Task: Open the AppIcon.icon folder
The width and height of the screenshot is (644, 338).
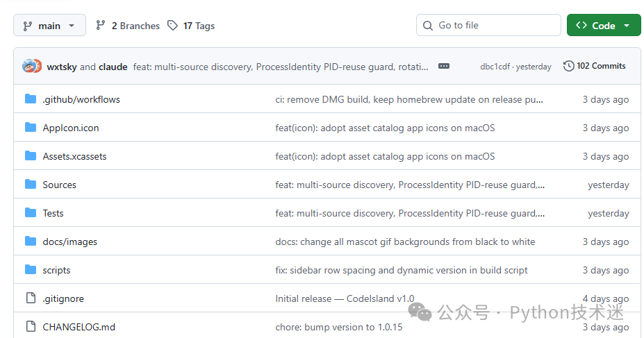Action: tap(71, 128)
